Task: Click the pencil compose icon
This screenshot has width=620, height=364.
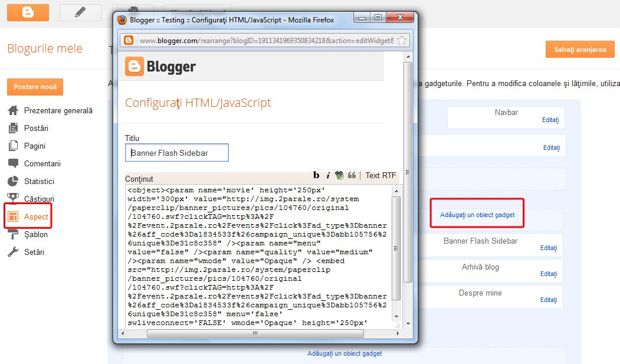Action: click(80, 12)
